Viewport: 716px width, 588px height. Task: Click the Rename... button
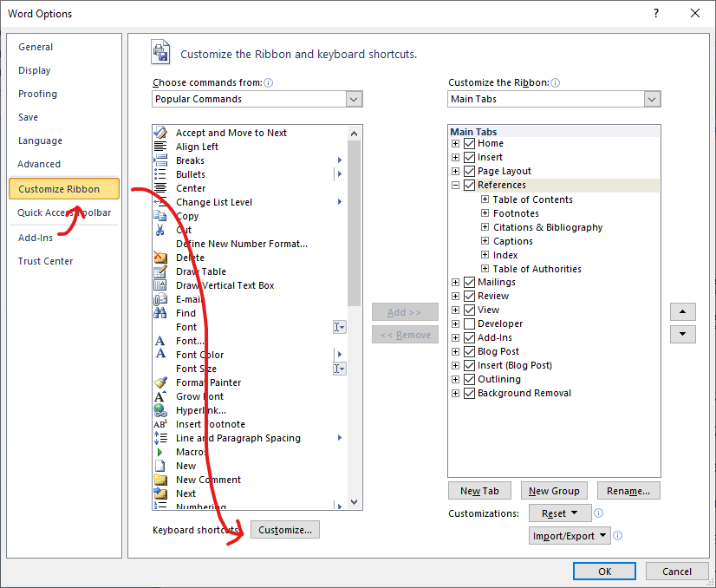pos(628,491)
